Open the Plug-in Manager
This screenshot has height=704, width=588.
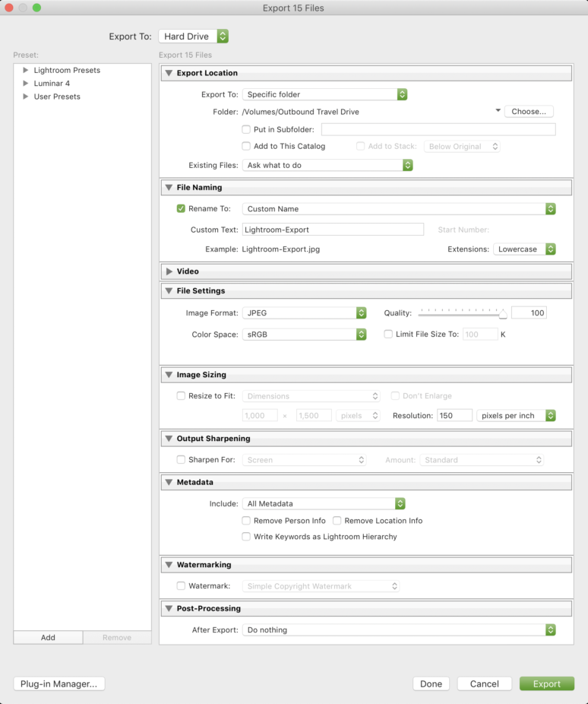pos(59,683)
